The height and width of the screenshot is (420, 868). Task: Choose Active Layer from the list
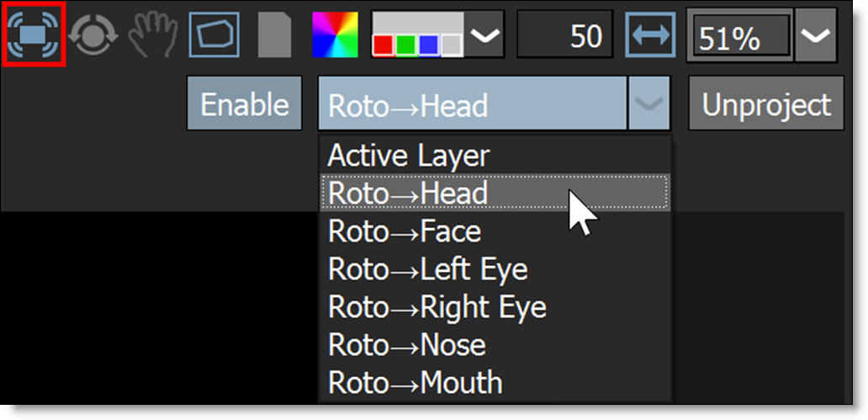[408, 156]
